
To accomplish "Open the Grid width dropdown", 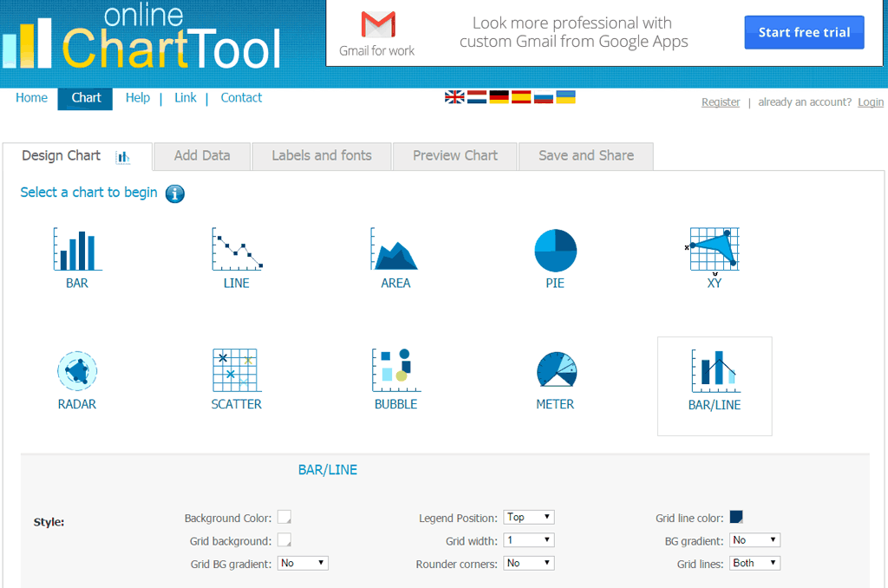I will 529,540.
